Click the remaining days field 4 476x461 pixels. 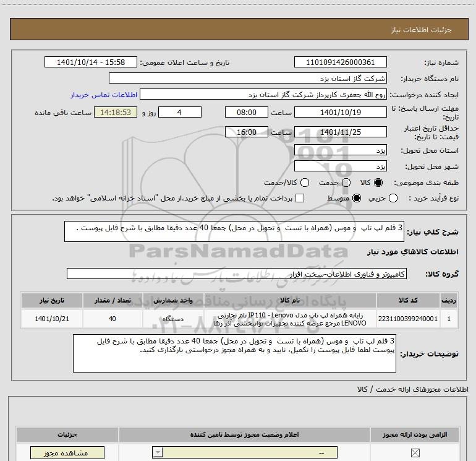180,113
